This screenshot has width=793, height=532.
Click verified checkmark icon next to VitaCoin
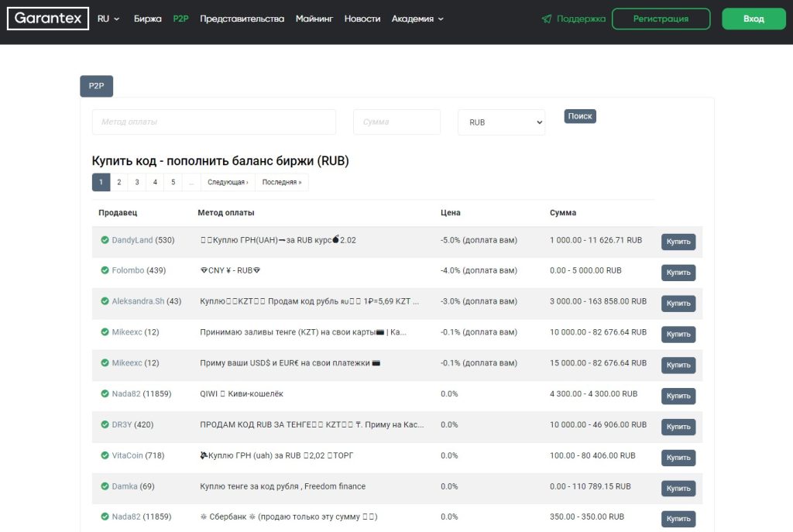tap(105, 455)
